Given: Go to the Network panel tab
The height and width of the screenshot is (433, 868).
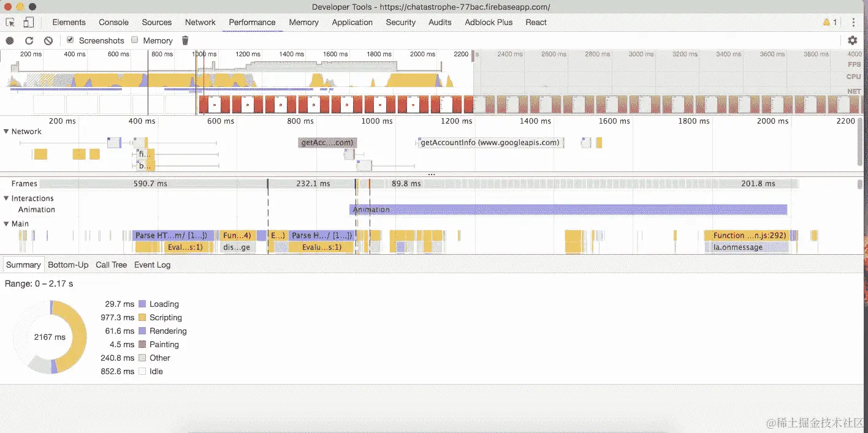Looking at the screenshot, I should pyautogui.click(x=200, y=22).
